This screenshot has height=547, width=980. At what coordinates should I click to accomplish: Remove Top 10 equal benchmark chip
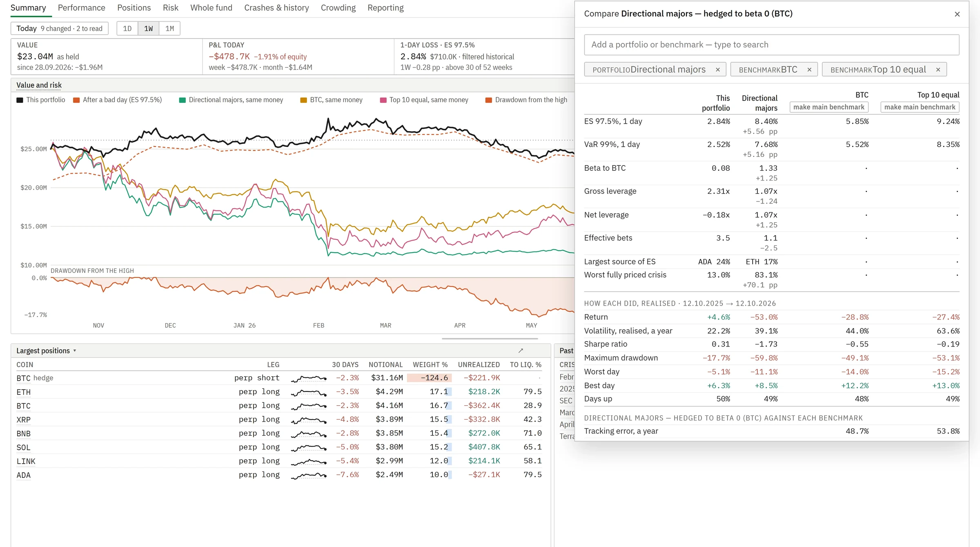(x=938, y=70)
